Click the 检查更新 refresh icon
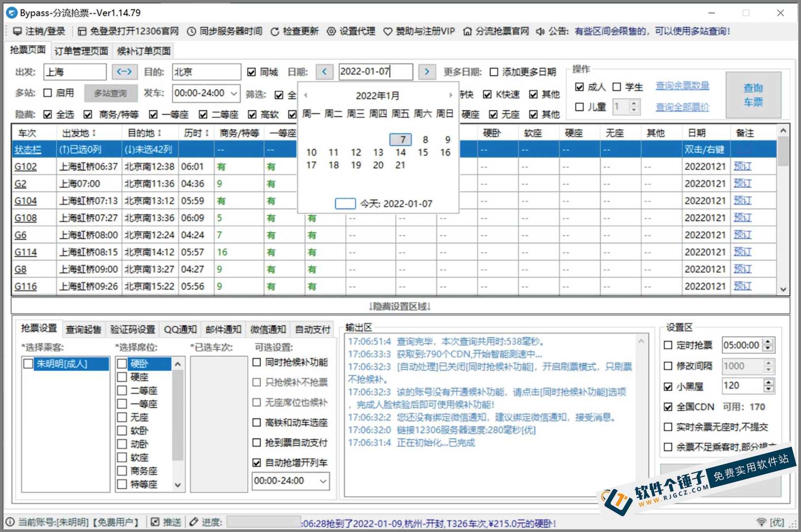801x532 pixels. [x=275, y=32]
